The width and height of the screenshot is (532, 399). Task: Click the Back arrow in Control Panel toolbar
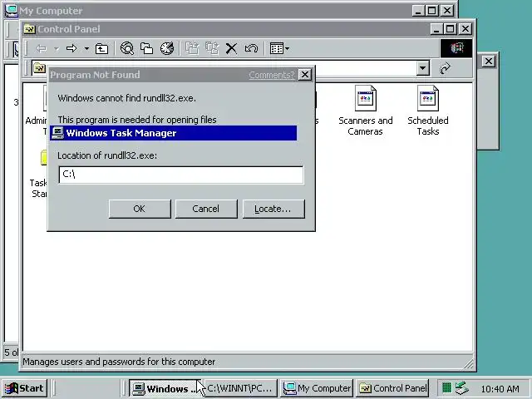pyautogui.click(x=41, y=48)
